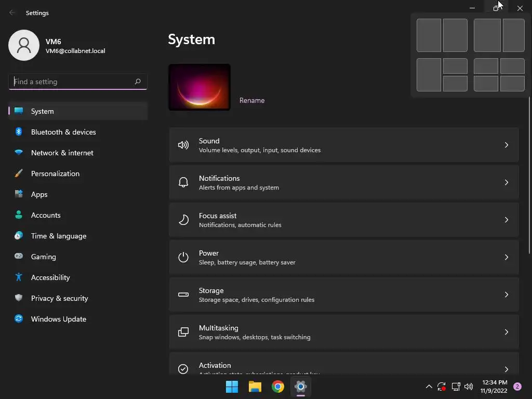Click the VM6@collabnet.local account text
Viewport: 532px width, 399px height.
click(75, 51)
